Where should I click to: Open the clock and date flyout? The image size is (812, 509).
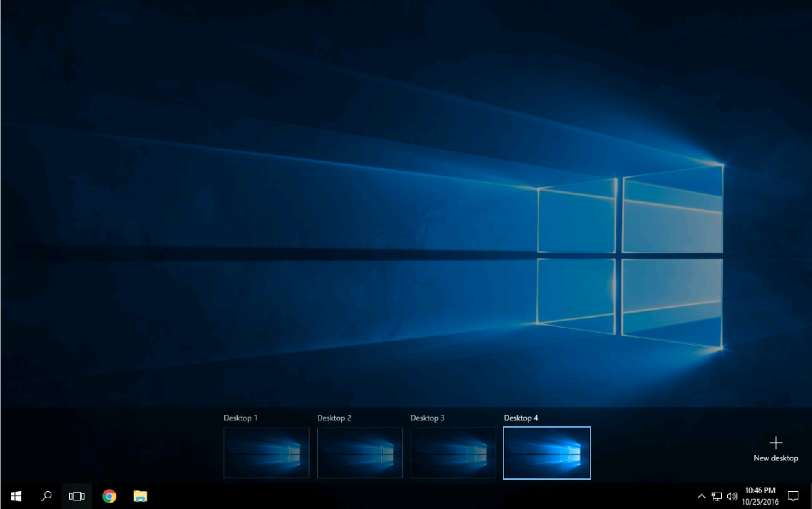[x=760, y=496]
